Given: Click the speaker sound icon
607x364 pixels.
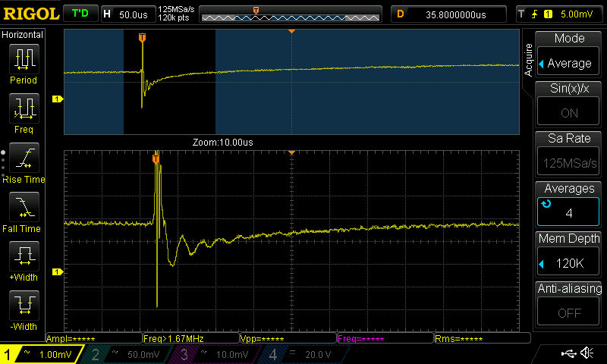Looking at the screenshot, I should point(587,353).
